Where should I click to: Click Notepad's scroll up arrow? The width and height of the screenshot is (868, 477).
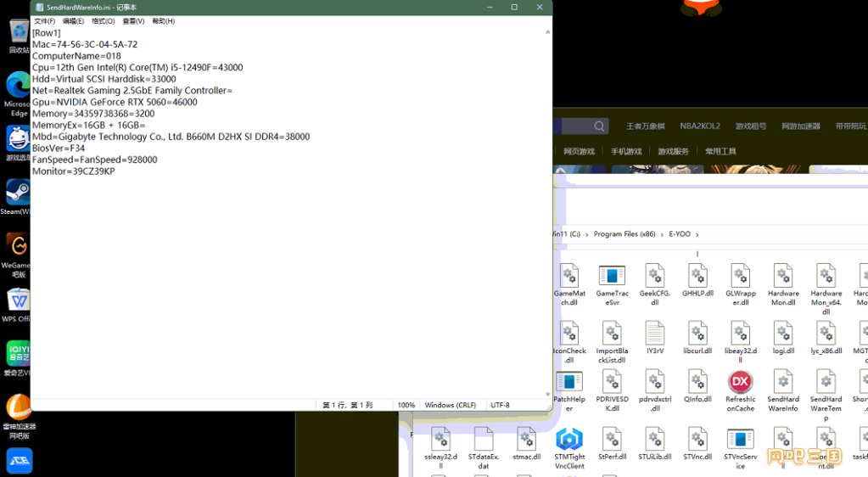[x=547, y=31]
